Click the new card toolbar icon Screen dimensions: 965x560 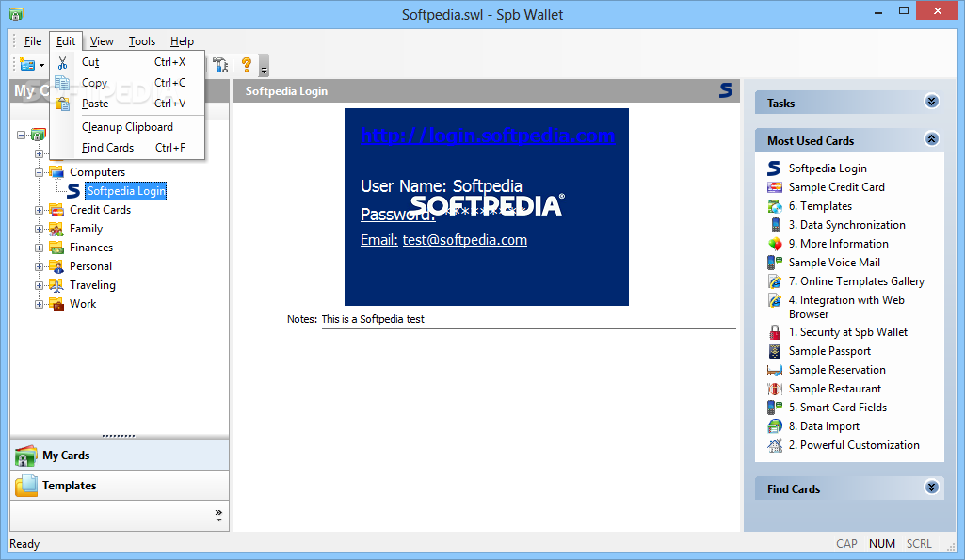point(27,65)
